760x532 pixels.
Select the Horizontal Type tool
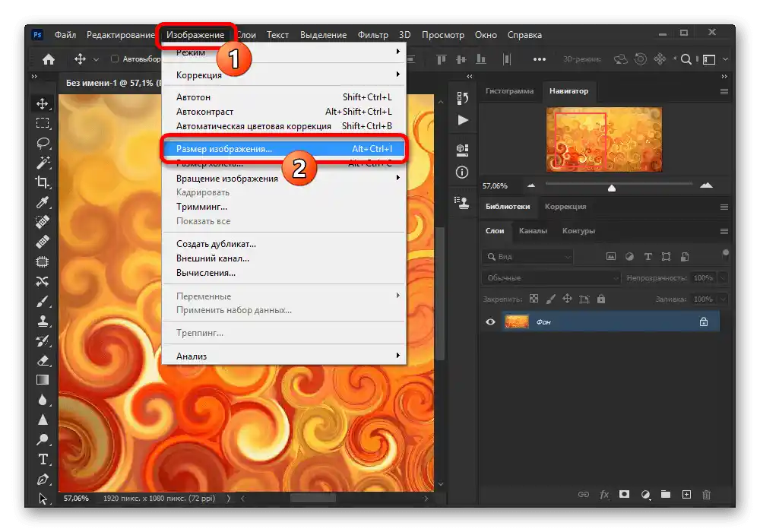point(42,459)
